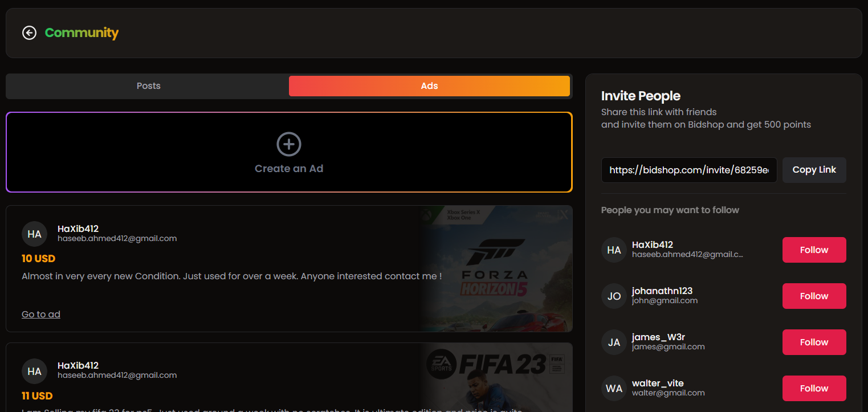Viewport: 868px width, 412px height.
Task: Follow james_W3r
Action: click(x=814, y=342)
